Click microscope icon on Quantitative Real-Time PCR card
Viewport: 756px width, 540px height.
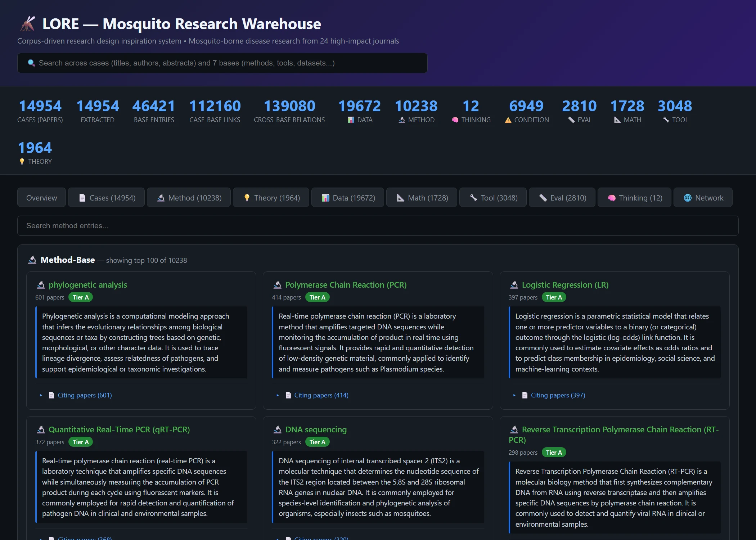click(x=41, y=429)
